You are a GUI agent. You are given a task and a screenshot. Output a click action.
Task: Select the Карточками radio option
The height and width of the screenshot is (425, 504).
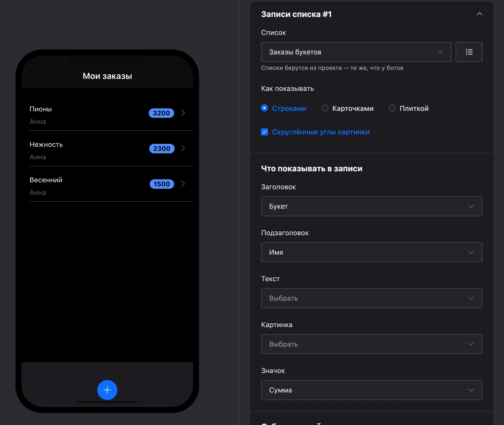pos(325,108)
